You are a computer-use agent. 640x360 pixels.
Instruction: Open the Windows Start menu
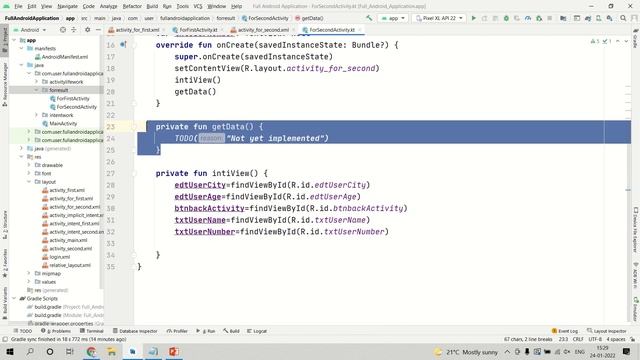(x=10, y=351)
